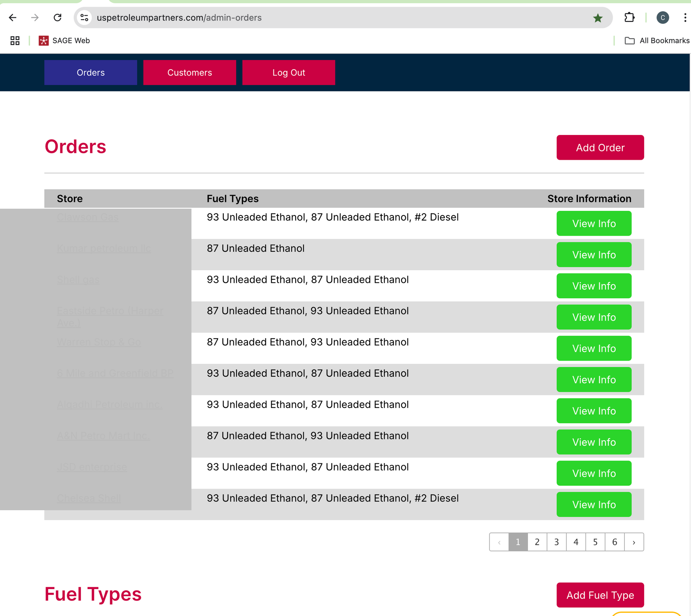The width and height of the screenshot is (691, 616).
Task: Open the SAGE Web bookmark
Action: (65, 41)
